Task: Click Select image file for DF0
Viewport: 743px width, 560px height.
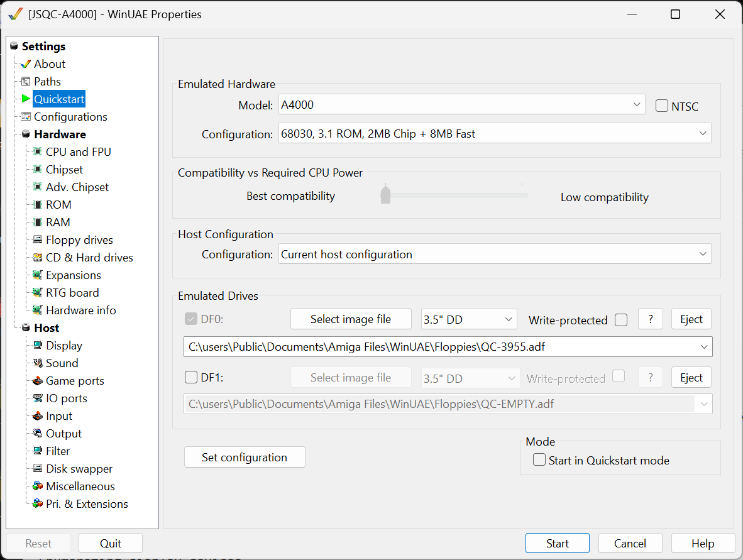Action: point(351,319)
